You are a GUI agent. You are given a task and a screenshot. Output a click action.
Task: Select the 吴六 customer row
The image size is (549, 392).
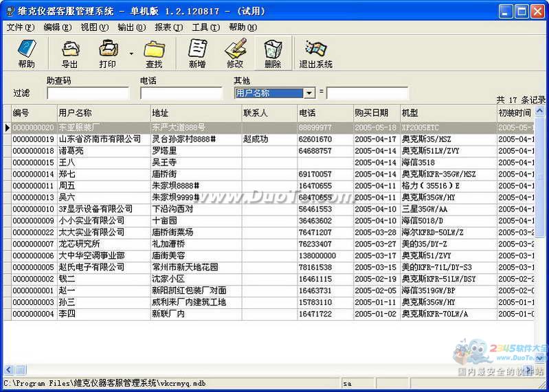click(x=269, y=197)
